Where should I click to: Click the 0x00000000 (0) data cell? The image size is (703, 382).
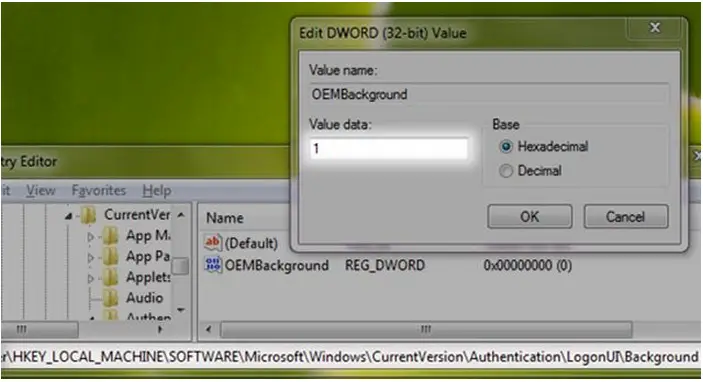click(528, 265)
